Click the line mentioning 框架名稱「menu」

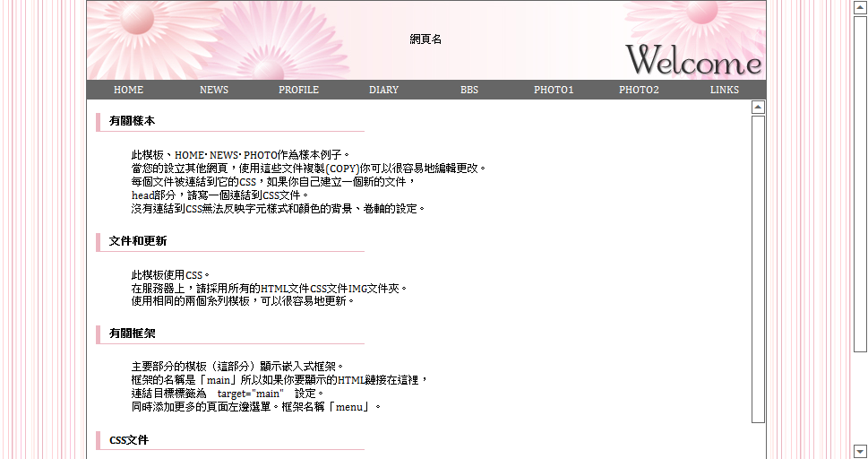(257, 407)
